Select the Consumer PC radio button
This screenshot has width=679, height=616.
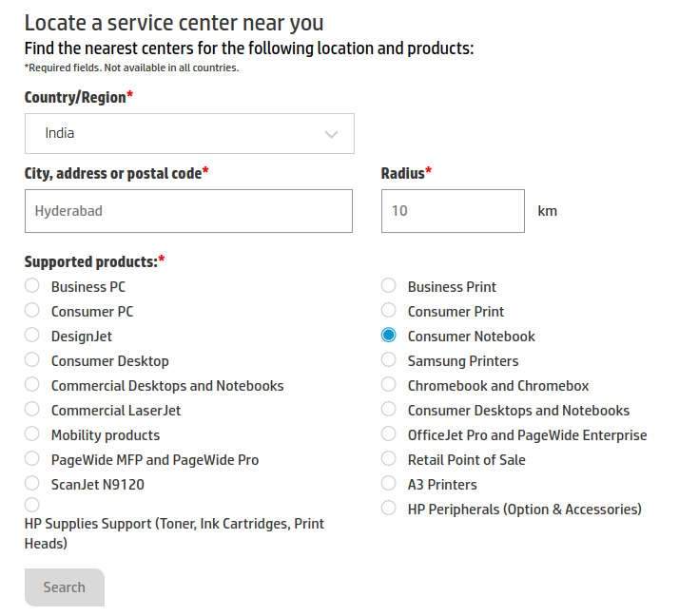click(x=32, y=311)
